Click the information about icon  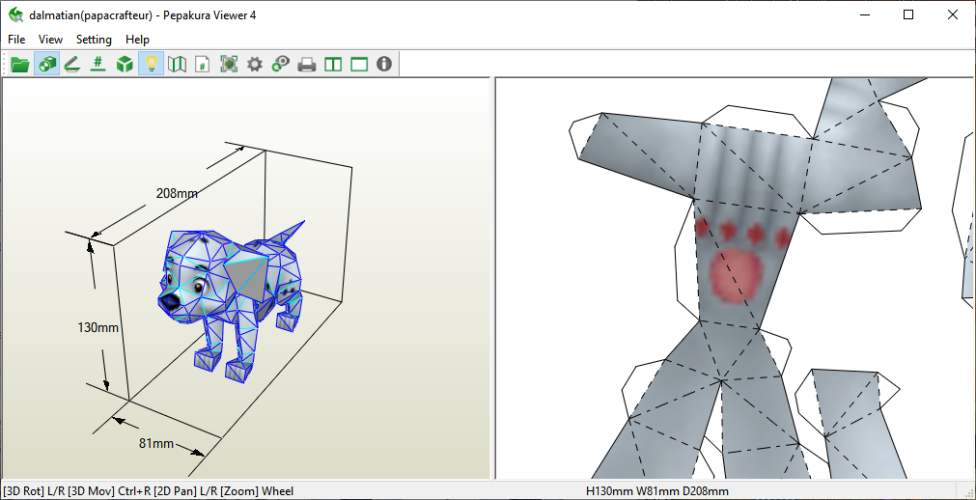coord(384,64)
